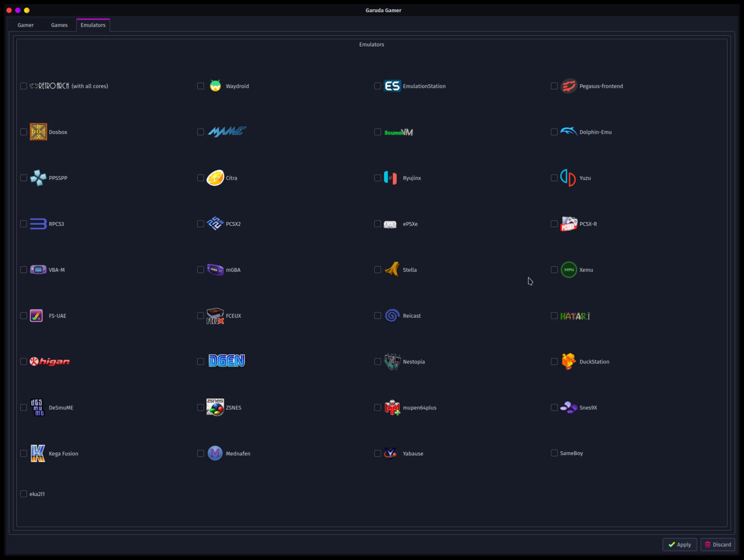The image size is (744, 560).
Task: Click the red window close button
Action: [9, 10]
